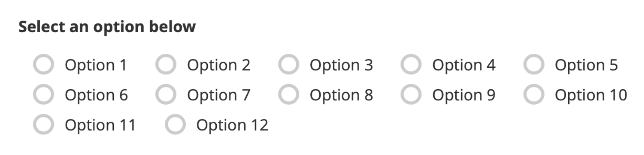644x155 pixels.
Task: Choose the Option 11 radio button
Action: click(43, 125)
